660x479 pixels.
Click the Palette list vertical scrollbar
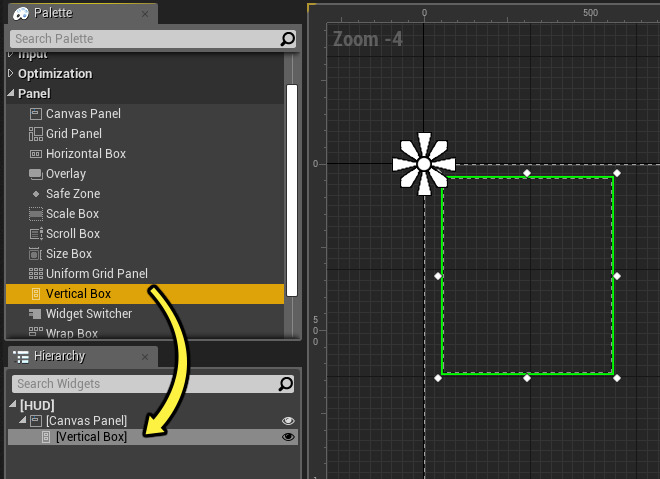pos(292,190)
